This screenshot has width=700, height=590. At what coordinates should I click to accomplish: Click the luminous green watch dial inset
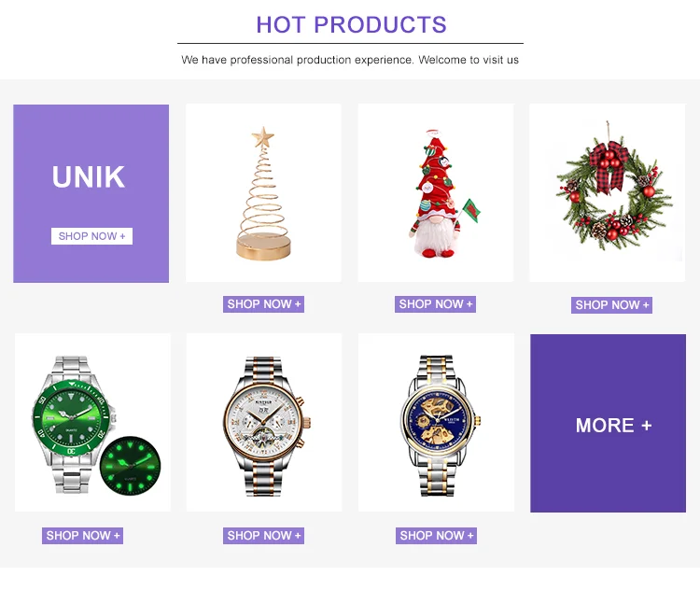(130, 466)
